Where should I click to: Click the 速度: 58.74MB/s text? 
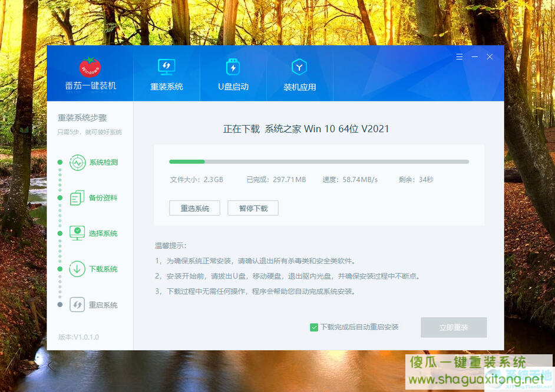(x=350, y=180)
